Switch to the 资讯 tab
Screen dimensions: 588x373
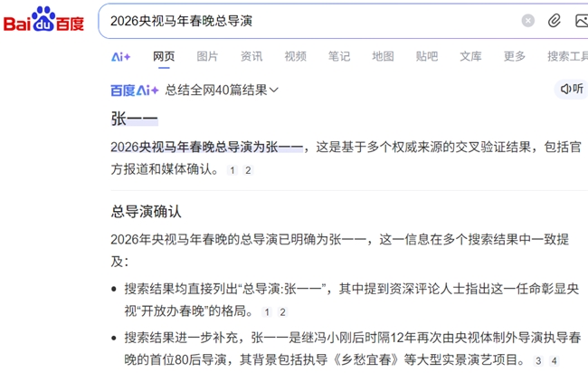(251, 56)
